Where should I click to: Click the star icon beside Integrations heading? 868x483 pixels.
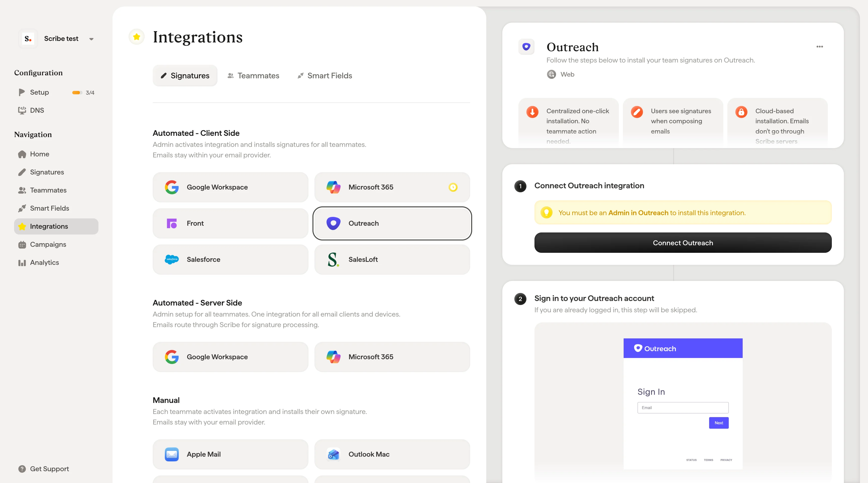point(136,37)
